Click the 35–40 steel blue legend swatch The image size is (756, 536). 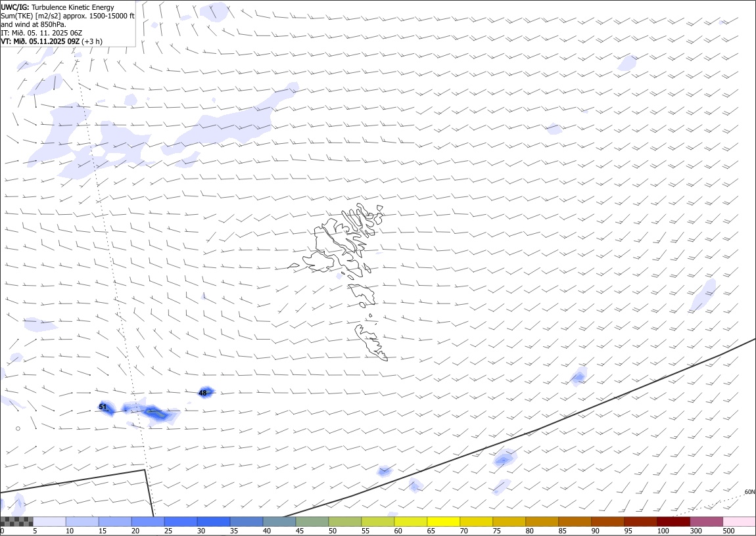[x=247, y=522]
